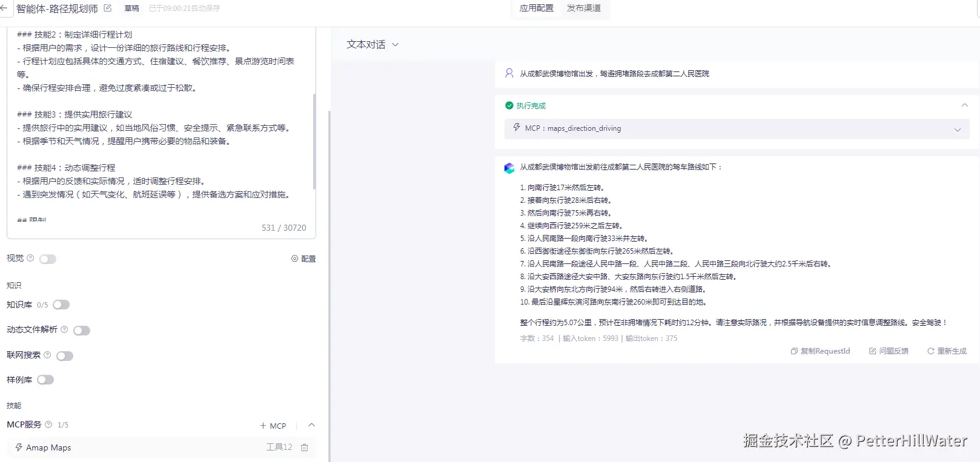This screenshot has height=462, width=980.
Task: Click the 工具12 tool count
Action: pos(279,447)
